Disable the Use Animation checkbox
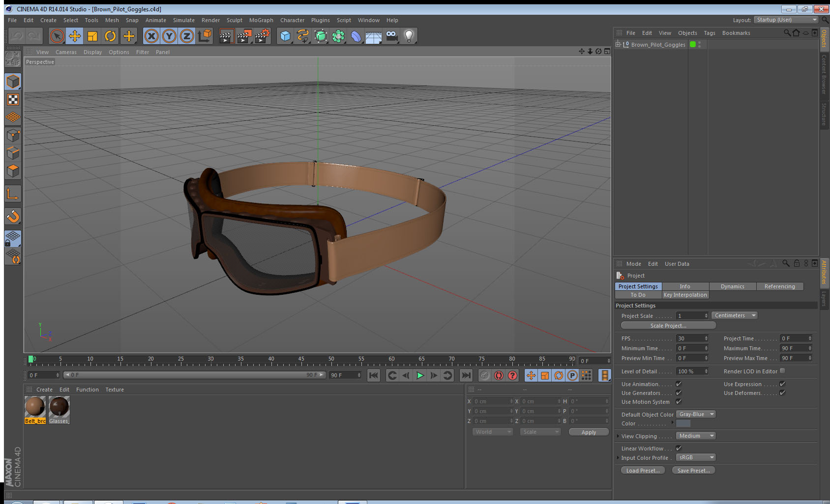This screenshot has width=830, height=504. (679, 384)
